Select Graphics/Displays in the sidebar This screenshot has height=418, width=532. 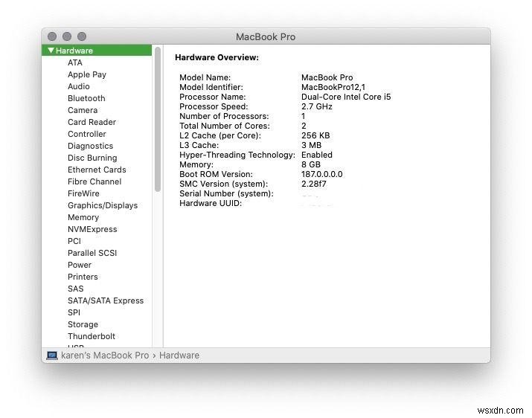pos(103,205)
